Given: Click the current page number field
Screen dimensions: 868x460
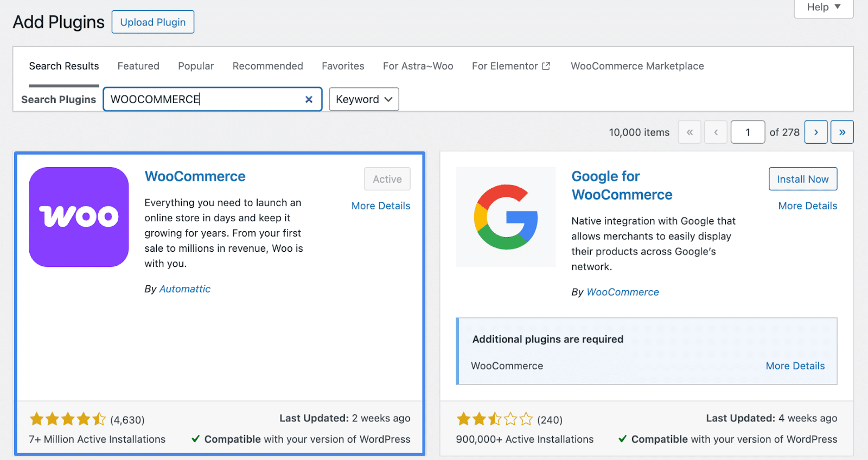Looking at the screenshot, I should coord(748,132).
